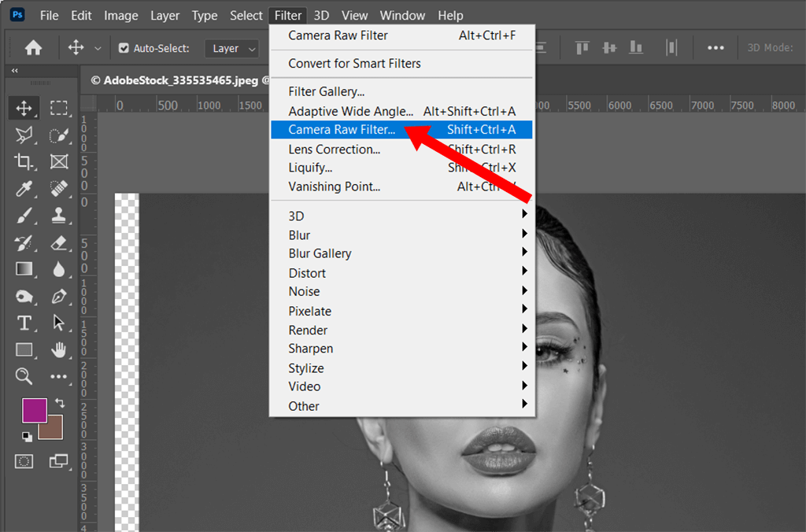Open the Auto-Select Layer dropdown

(x=232, y=48)
